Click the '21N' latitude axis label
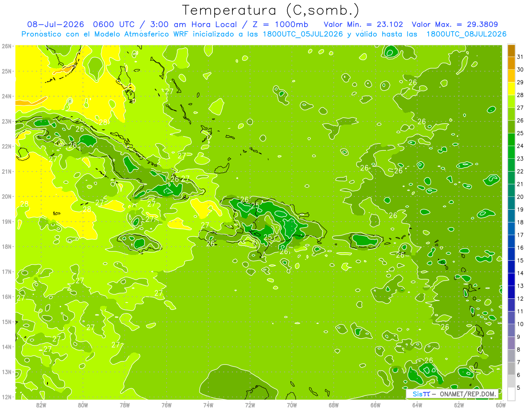 tap(6, 172)
